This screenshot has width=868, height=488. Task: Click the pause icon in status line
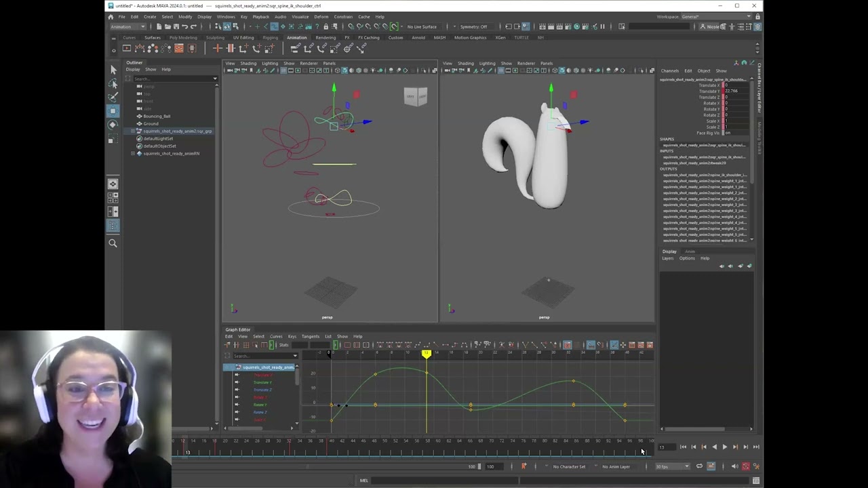pos(602,26)
